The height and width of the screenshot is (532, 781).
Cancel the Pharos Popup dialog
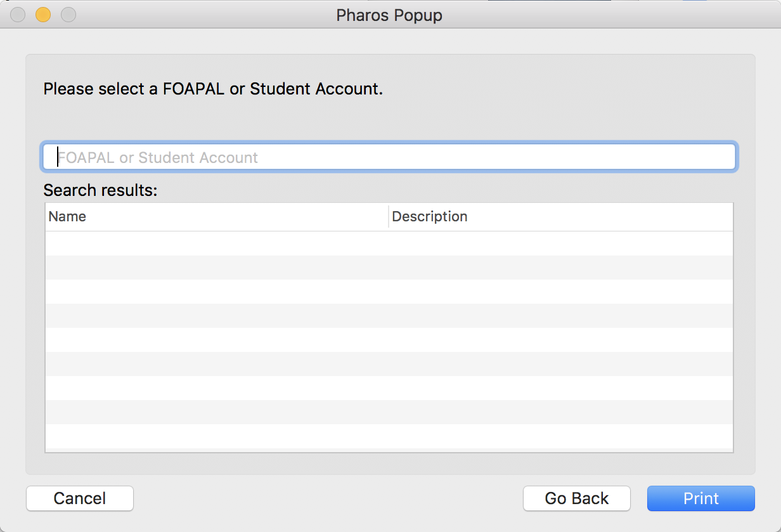coord(80,498)
